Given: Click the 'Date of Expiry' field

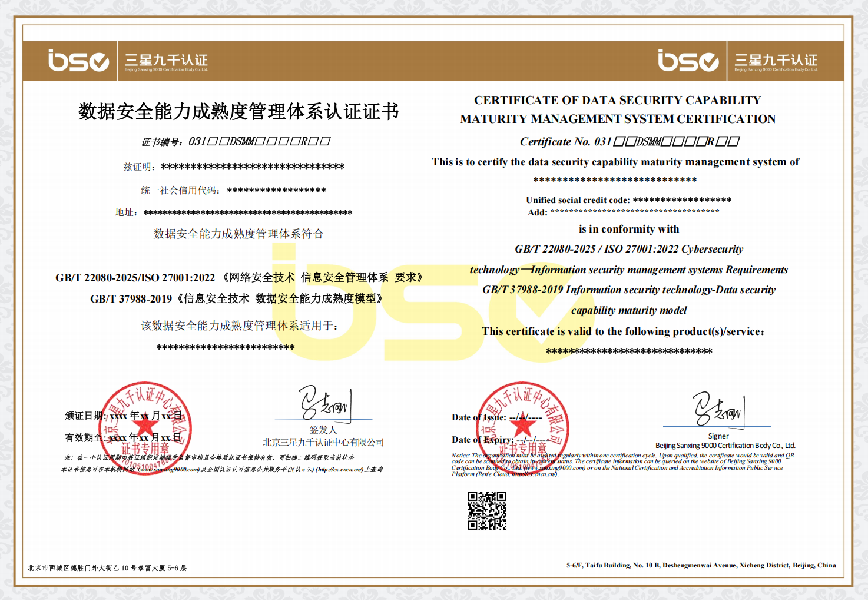Looking at the screenshot, I should pos(499,440).
